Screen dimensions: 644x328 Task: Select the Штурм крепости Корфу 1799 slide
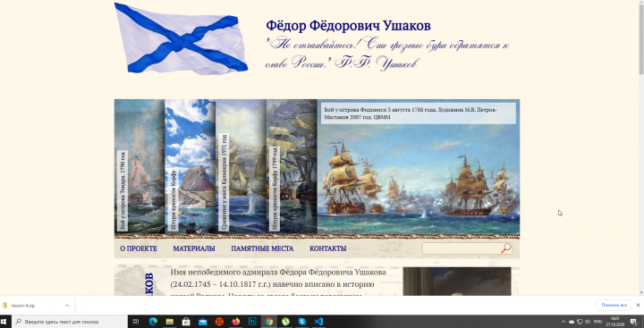pos(292,166)
